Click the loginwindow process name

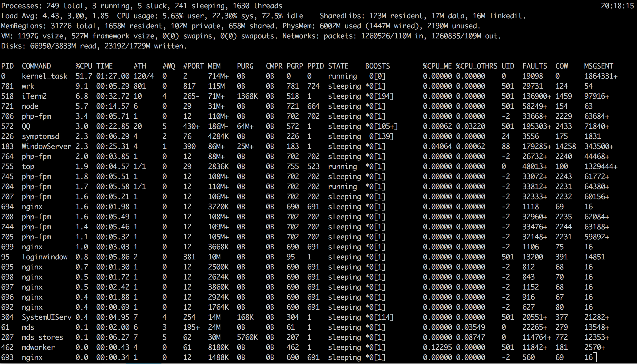[x=45, y=257]
